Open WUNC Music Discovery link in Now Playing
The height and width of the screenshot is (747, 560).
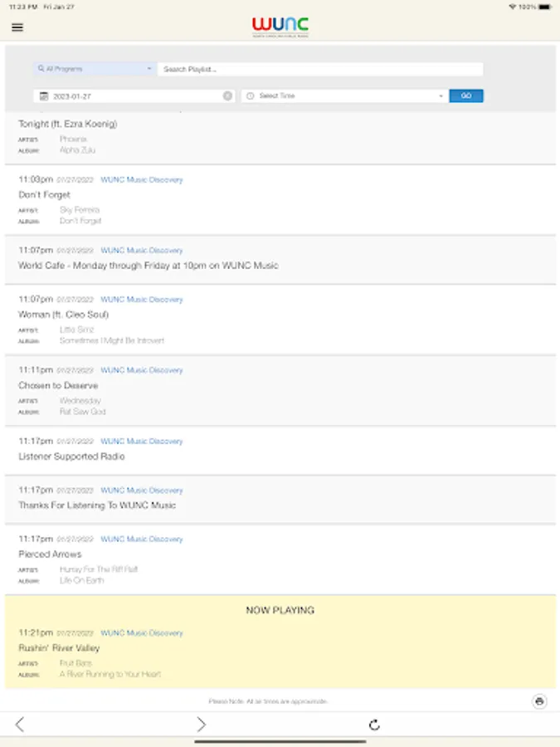(x=142, y=633)
